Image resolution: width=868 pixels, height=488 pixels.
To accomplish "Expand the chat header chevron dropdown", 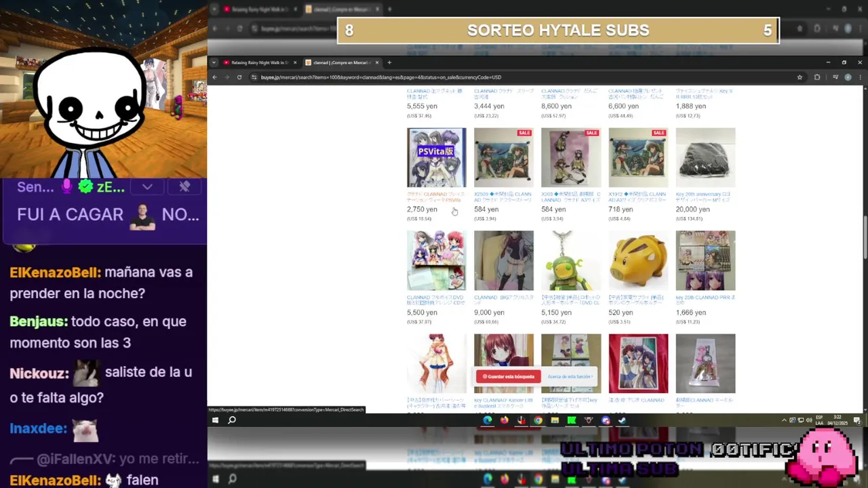I will (x=147, y=186).
